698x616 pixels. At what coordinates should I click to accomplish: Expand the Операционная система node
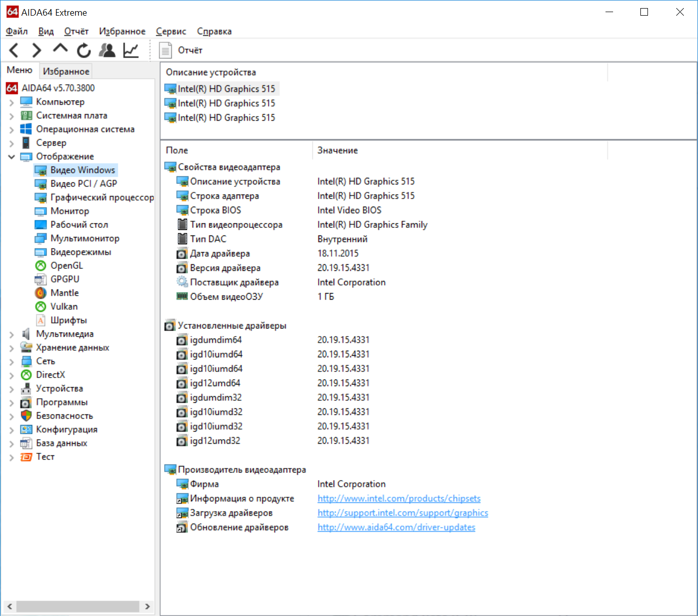tap(12, 130)
